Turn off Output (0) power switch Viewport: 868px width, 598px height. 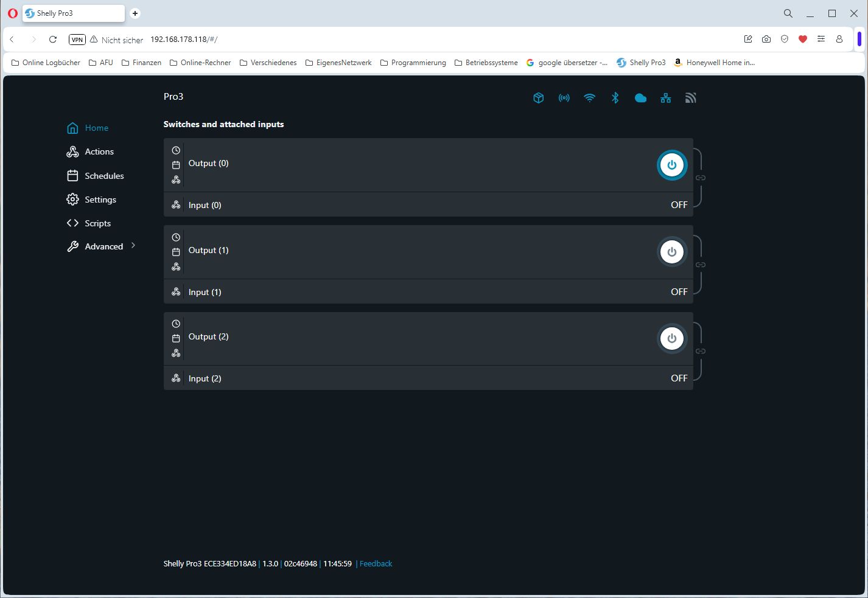tap(671, 165)
